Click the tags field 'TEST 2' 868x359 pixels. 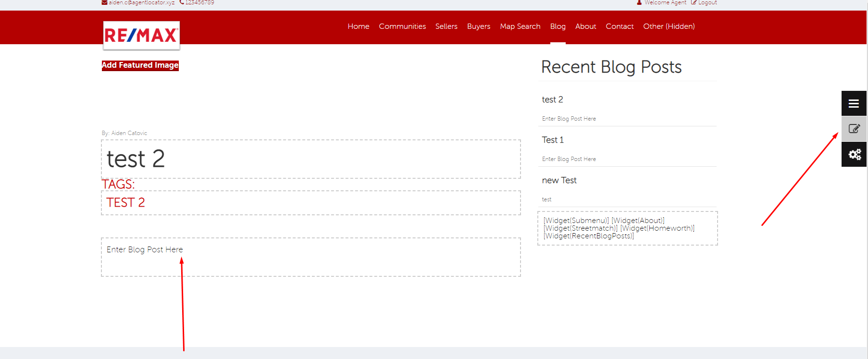311,203
